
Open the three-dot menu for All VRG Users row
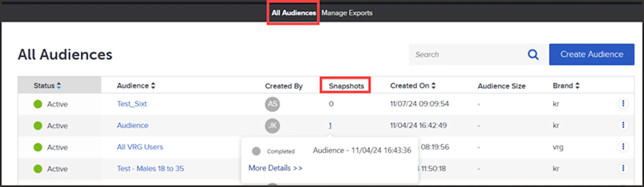pos(623,147)
